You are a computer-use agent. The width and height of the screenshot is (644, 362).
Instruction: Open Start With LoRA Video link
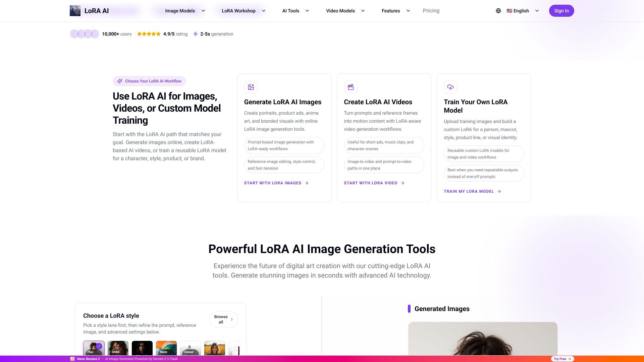pyautogui.click(x=374, y=183)
